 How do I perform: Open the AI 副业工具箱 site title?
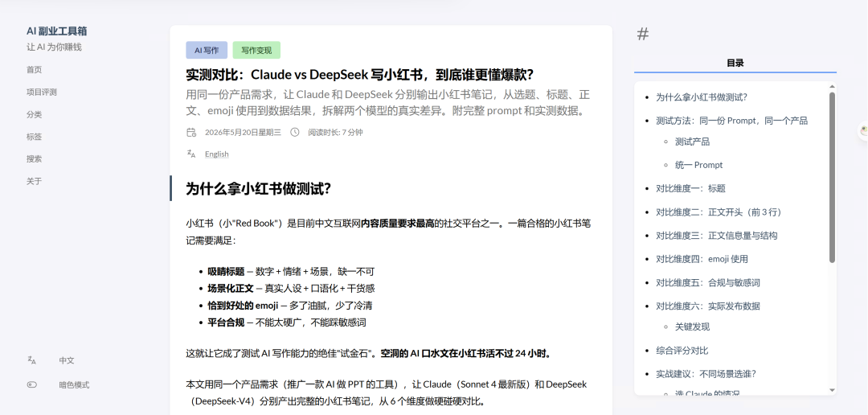coord(56,31)
